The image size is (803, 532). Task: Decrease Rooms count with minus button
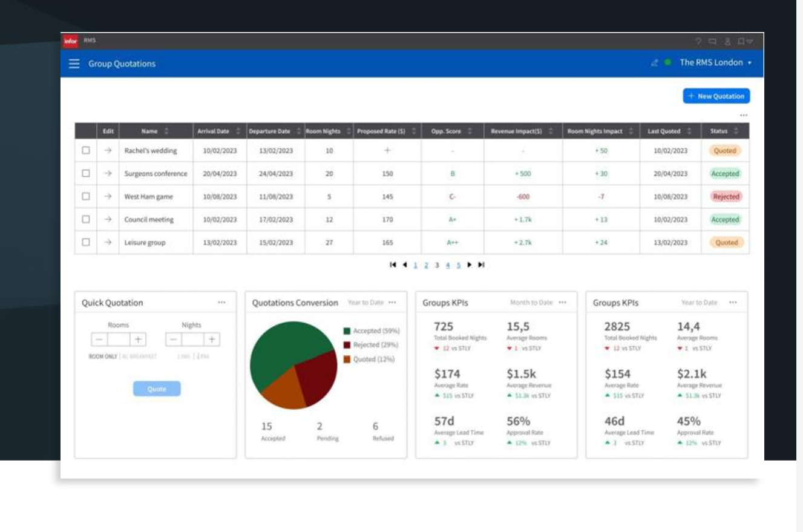click(100, 340)
